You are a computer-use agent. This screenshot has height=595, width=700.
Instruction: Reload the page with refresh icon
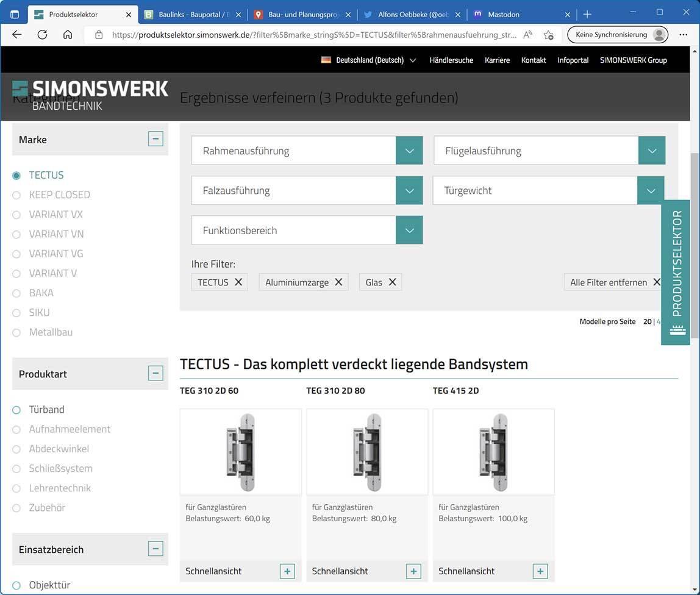43,35
